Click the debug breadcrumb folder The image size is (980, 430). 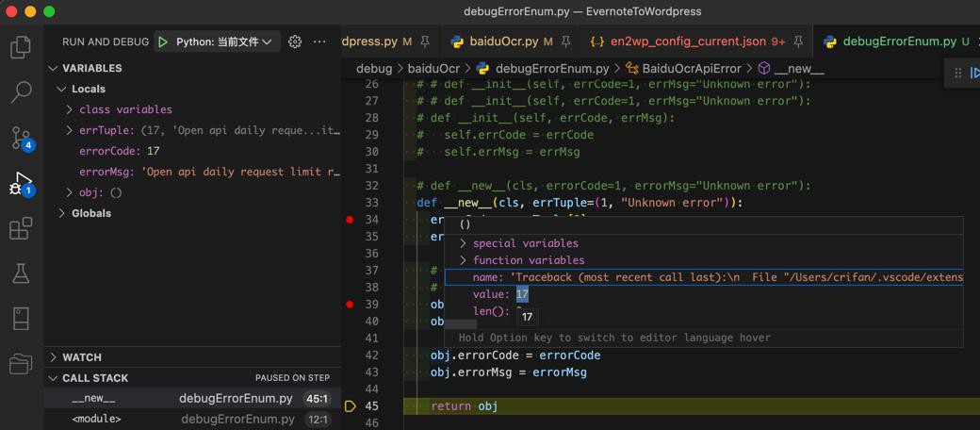pos(374,69)
